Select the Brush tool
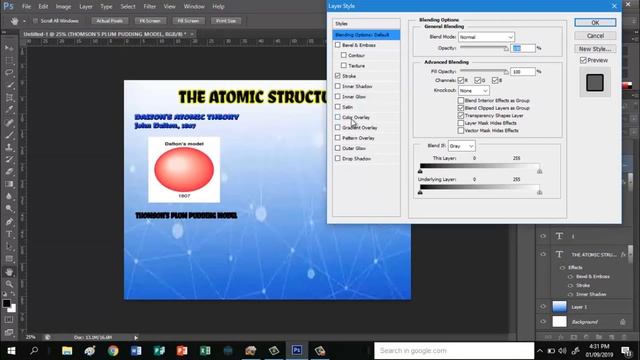Viewport: 640px width, 360px height. [x=9, y=135]
